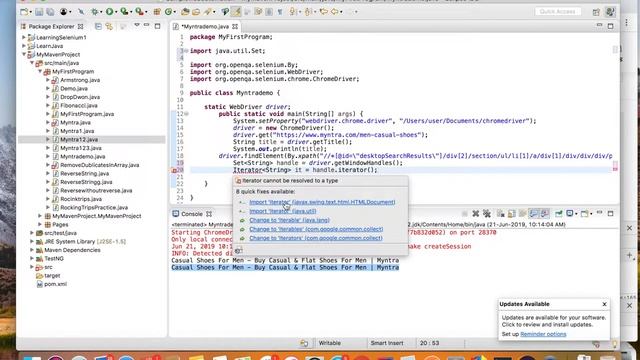The height and width of the screenshot is (360, 640).
Task: Open the Run button dropdown arrow
Action: point(116,12)
